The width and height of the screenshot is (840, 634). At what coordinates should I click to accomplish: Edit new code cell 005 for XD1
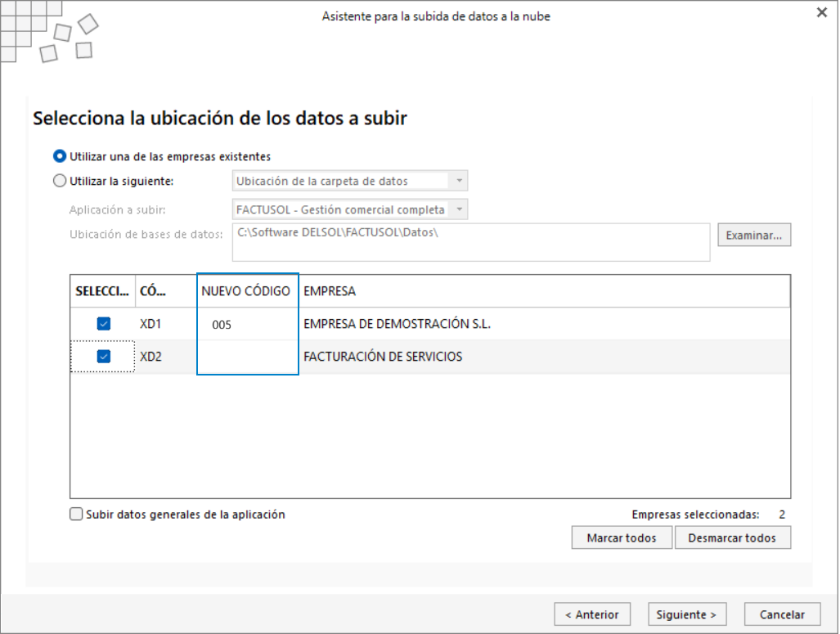[x=247, y=324]
